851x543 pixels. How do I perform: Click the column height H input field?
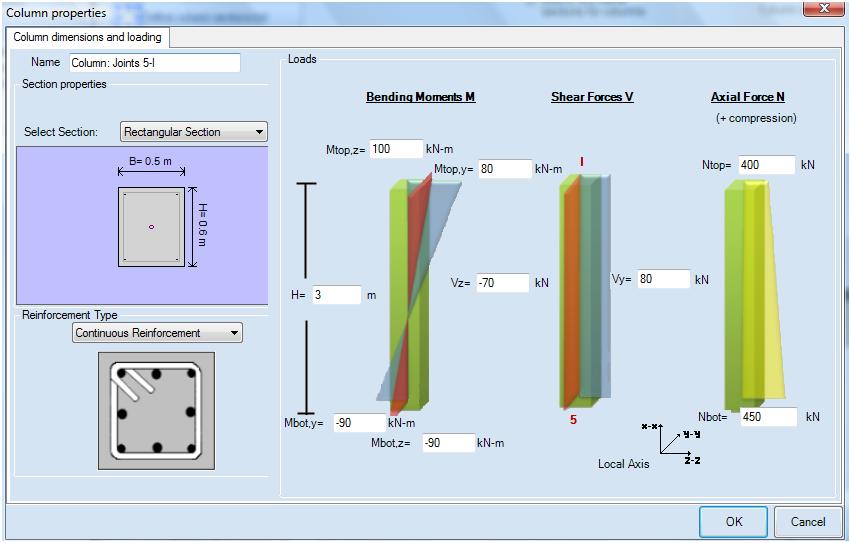[336, 295]
